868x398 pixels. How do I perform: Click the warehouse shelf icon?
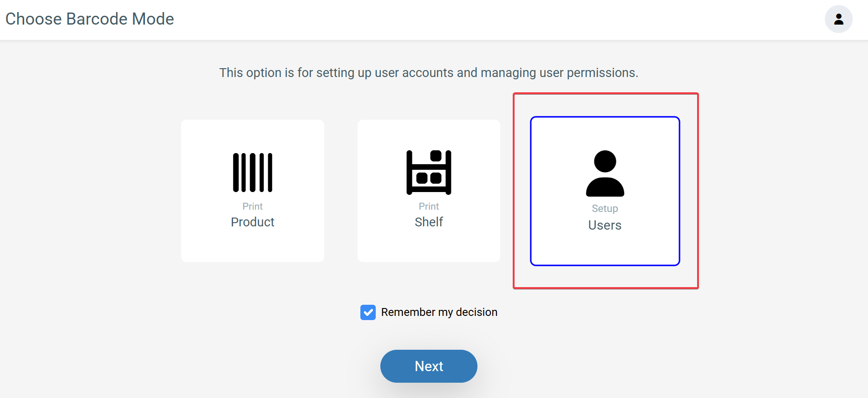[x=429, y=173]
